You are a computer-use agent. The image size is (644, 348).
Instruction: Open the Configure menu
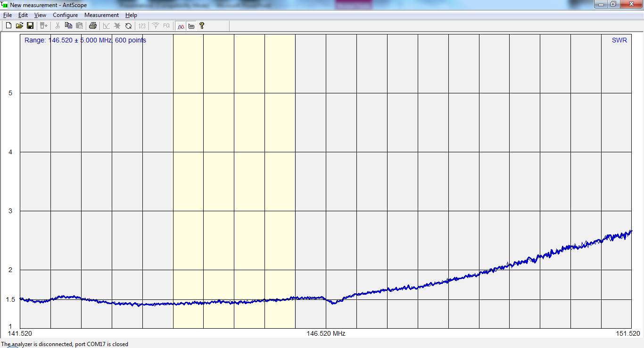(65, 15)
